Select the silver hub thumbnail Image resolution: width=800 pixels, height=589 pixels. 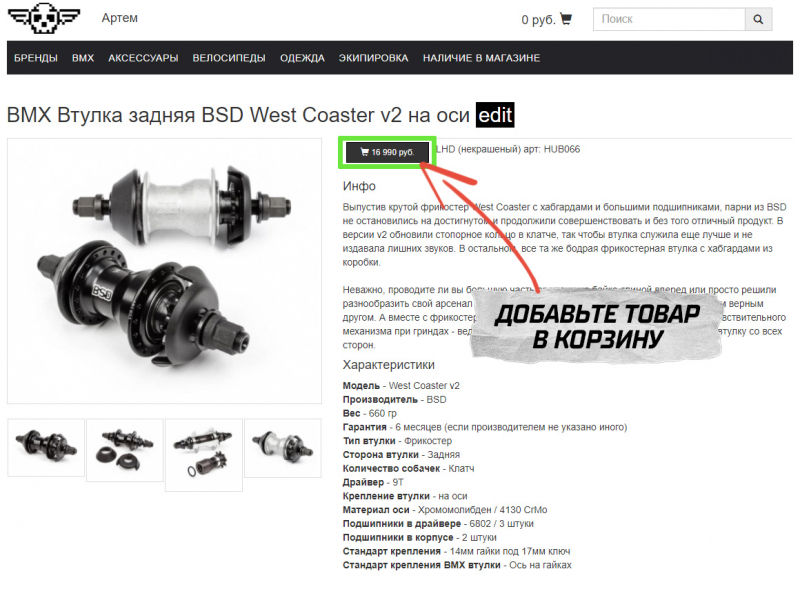point(283,448)
